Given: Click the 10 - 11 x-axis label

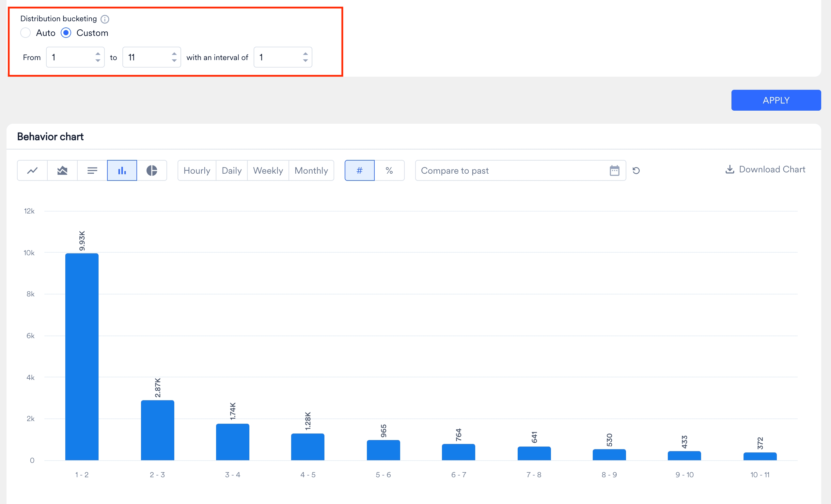Looking at the screenshot, I should coord(760,475).
